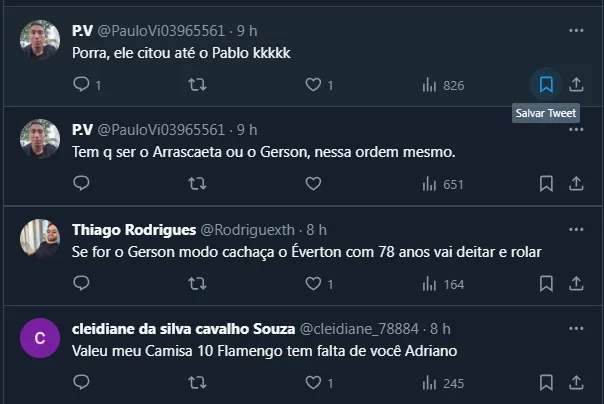Click cleidiane's purple avatar circle
This screenshot has height=404, width=604.
(x=40, y=337)
